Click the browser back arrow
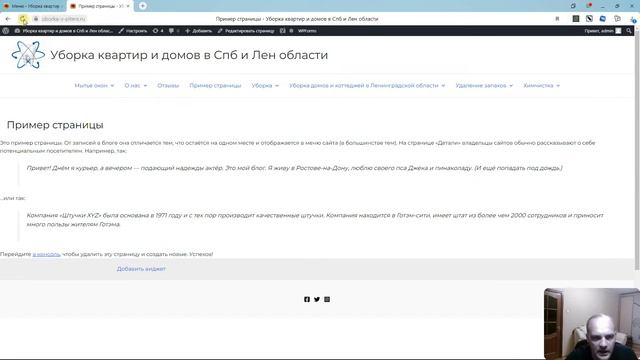 8,19
